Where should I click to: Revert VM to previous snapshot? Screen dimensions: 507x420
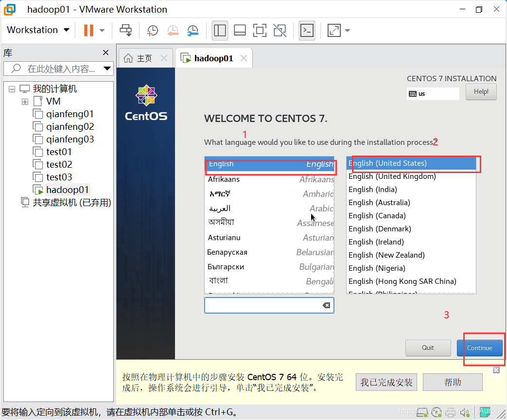[x=173, y=31]
